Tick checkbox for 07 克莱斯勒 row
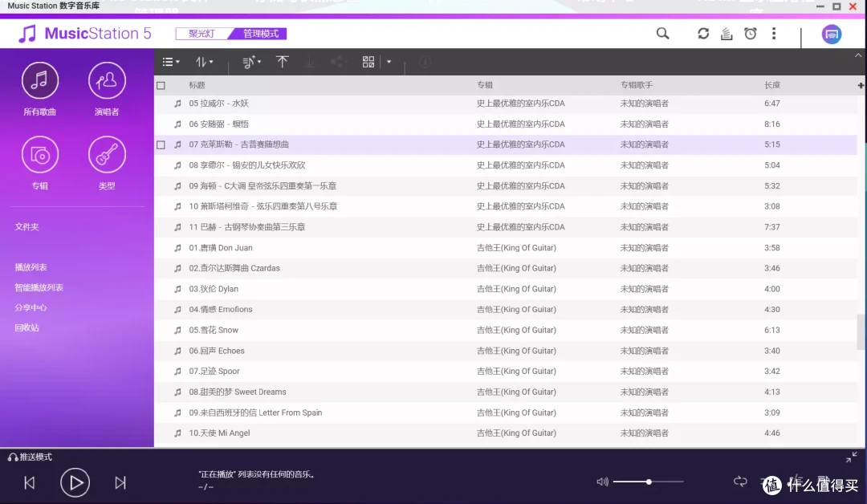The width and height of the screenshot is (867, 504). point(161,144)
